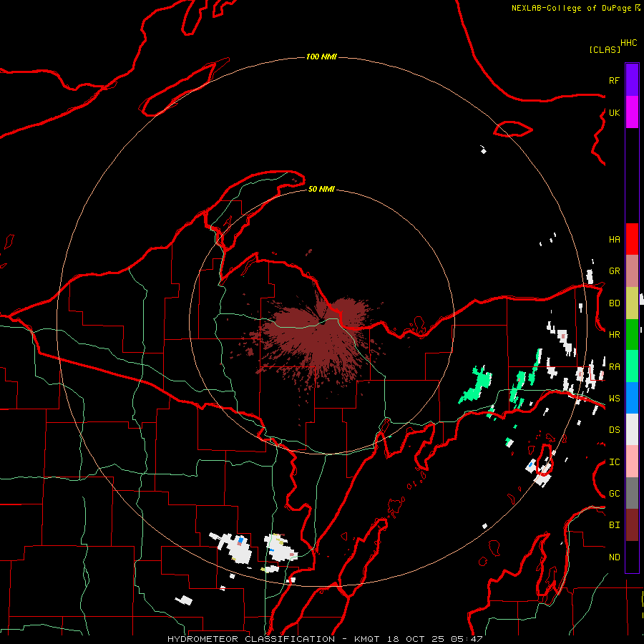644x644 pixels.
Task: Click the DS legend label
Action: [614, 430]
